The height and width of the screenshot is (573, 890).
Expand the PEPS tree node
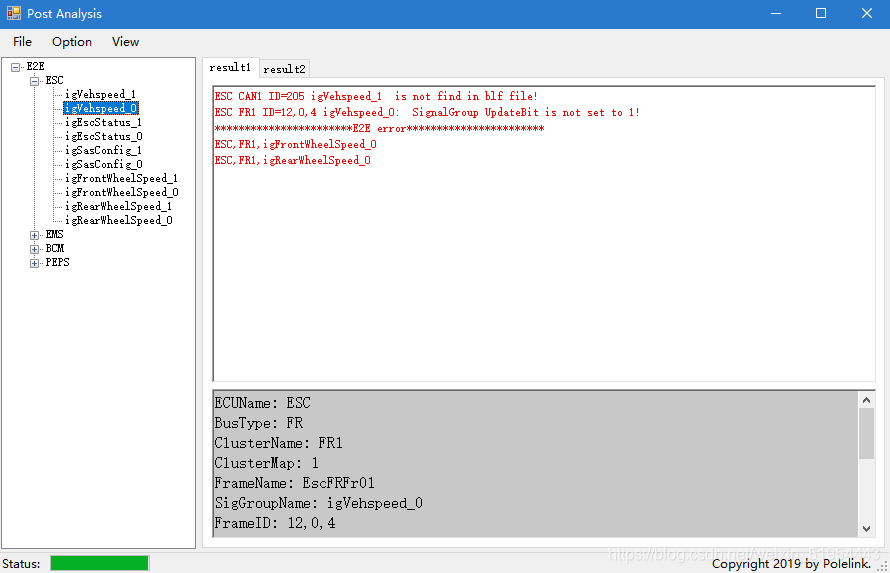35,263
